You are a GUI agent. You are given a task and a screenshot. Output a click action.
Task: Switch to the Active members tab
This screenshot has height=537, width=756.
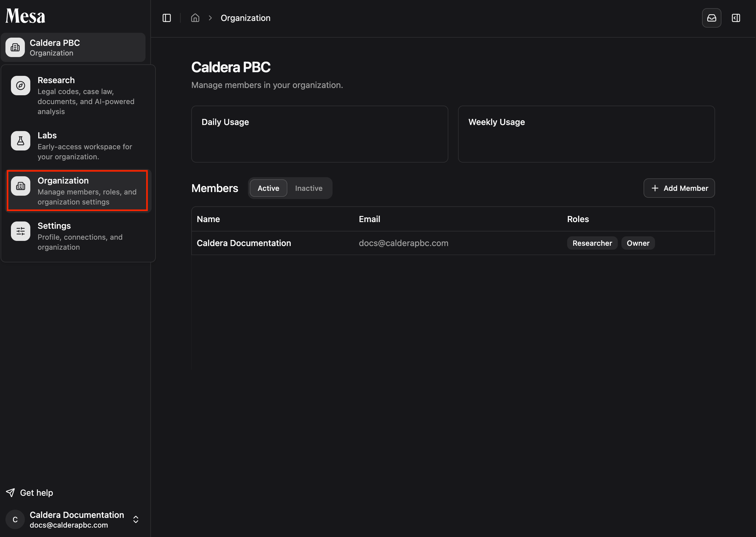[x=268, y=188]
